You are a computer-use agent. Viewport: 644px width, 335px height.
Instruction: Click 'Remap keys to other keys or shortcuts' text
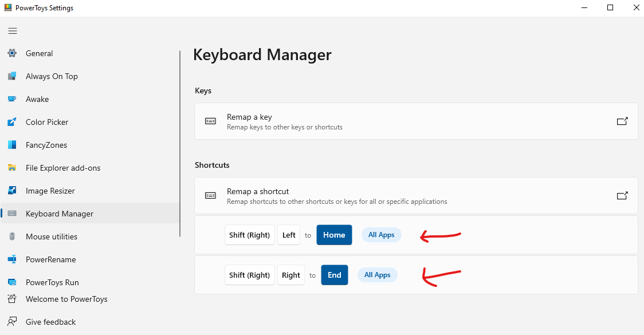click(285, 127)
